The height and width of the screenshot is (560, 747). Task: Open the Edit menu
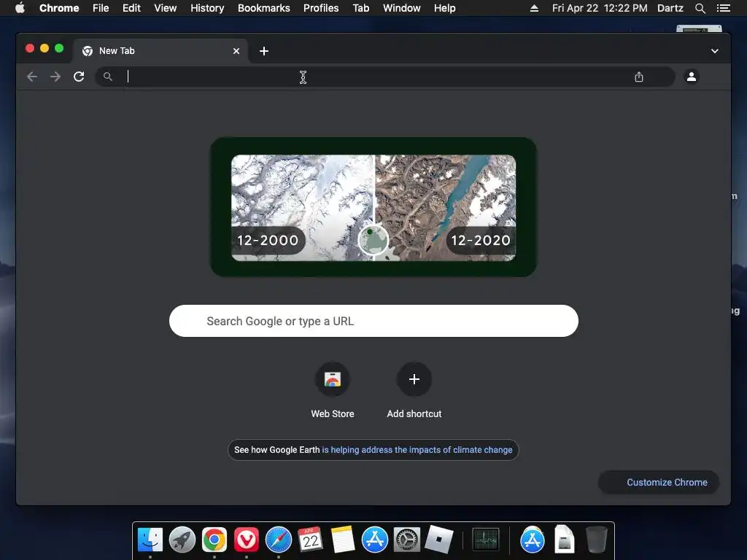(131, 8)
